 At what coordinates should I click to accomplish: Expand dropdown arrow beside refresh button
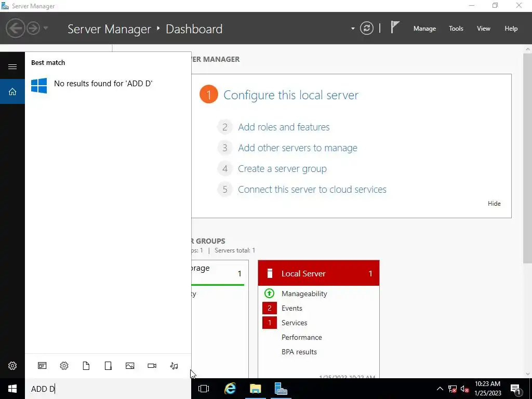click(x=353, y=29)
